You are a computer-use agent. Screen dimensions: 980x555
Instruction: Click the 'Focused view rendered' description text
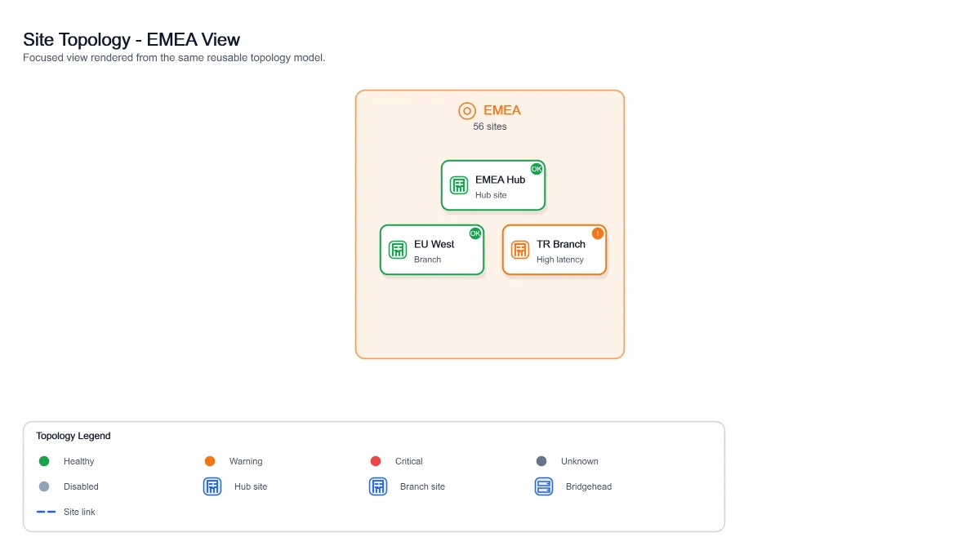click(174, 58)
